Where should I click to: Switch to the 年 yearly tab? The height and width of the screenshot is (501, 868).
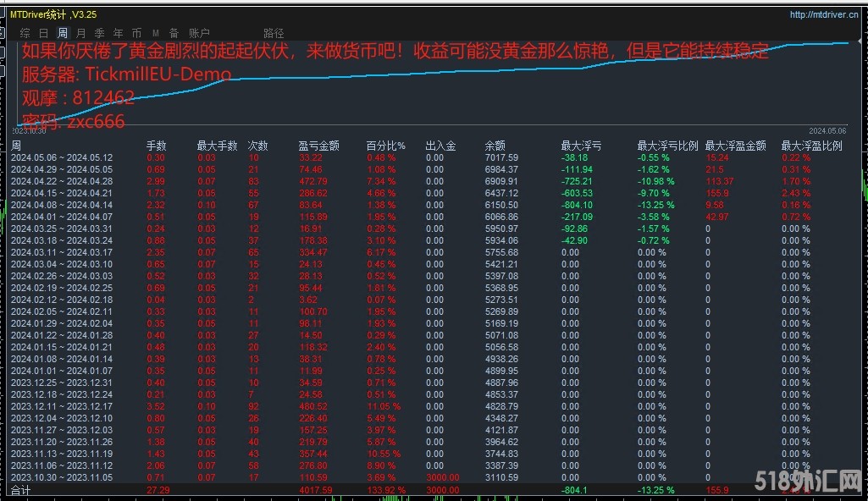pyautogui.click(x=118, y=33)
